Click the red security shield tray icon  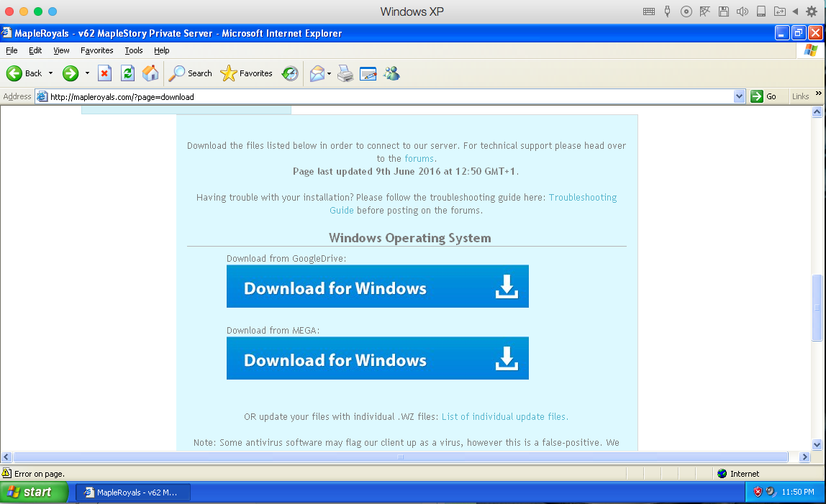[x=758, y=492]
